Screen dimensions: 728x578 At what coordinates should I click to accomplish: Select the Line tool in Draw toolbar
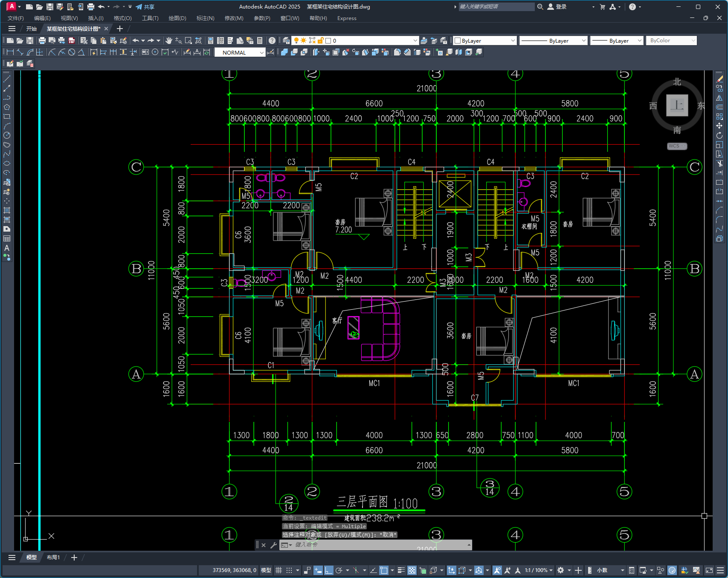point(7,79)
